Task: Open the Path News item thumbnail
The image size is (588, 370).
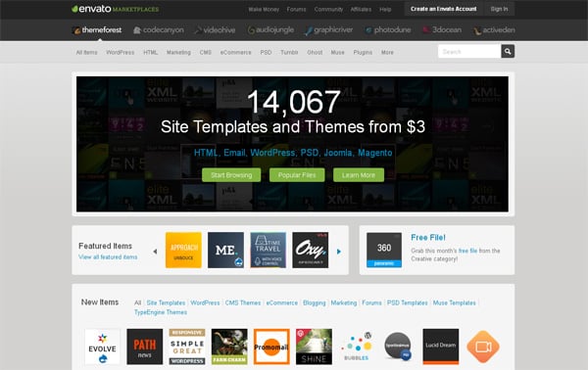Action: click(x=145, y=347)
